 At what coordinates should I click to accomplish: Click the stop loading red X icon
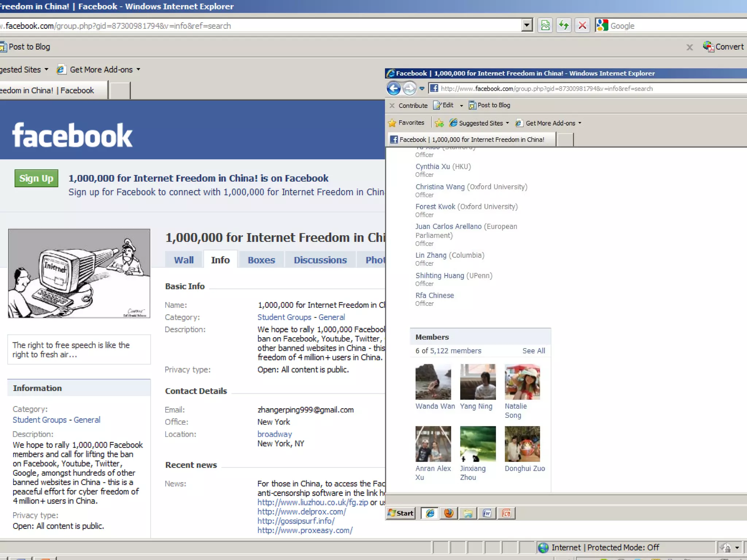click(582, 26)
